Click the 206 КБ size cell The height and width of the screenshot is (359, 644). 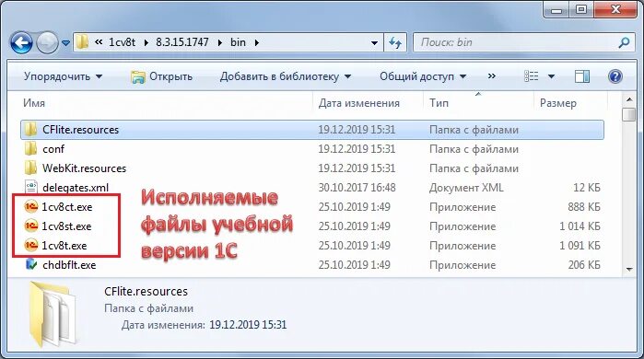[584, 264]
